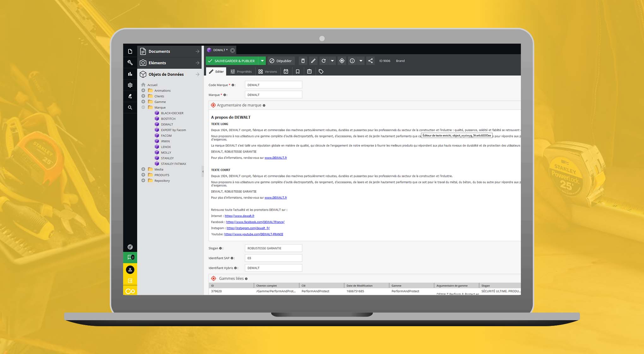This screenshot has width=644, height=354.
Task: Open the Documents panel header
Action: (170, 51)
